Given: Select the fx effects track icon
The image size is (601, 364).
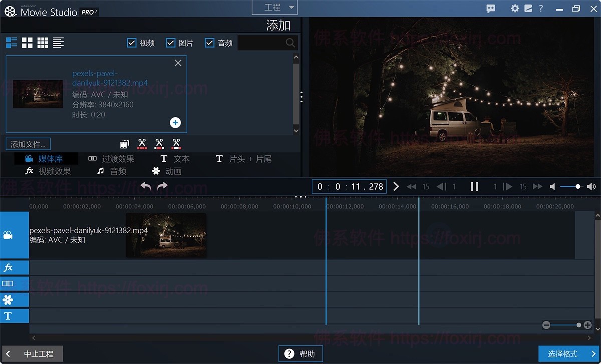Looking at the screenshot, I should (8, 268).
